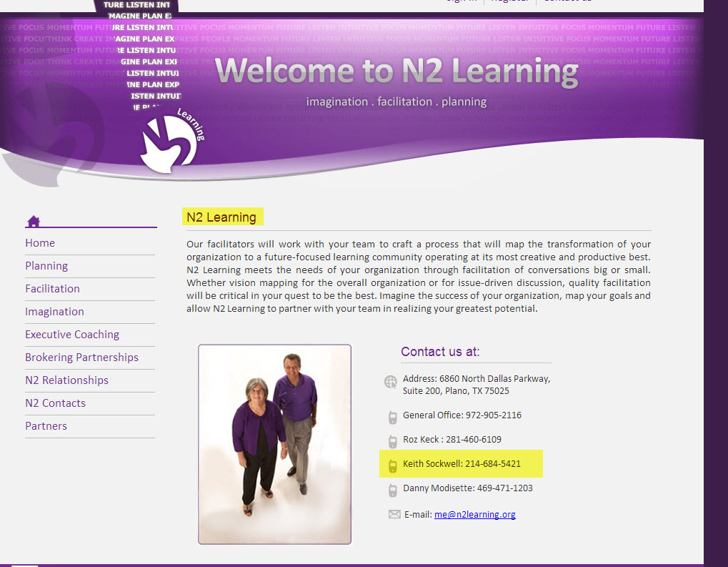Click the phone icon next to Roz Keck
The width and height of the screenshot is (728, 567).
pyautogui.click(x=393, y=441)
